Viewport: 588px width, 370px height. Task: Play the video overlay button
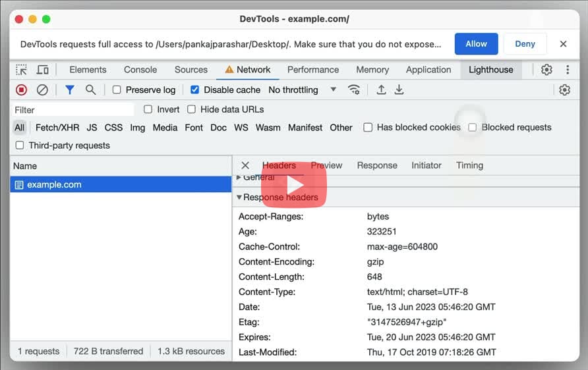(294, 184)
